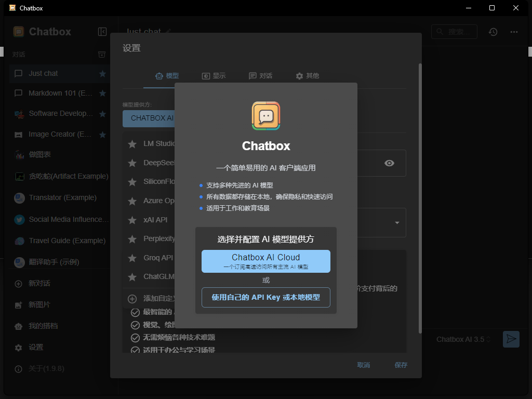Open Software Developer conversation
This screenshot has height=399, width=532.
(x=60, y=114)
